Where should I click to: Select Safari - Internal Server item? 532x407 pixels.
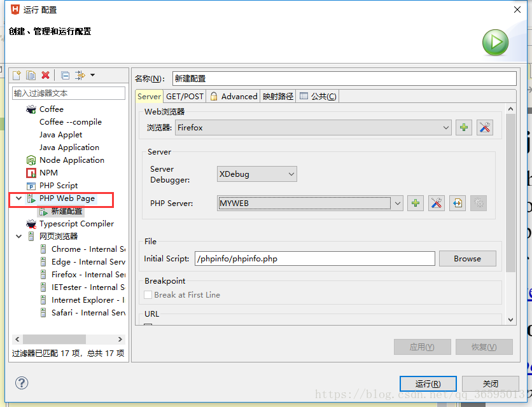[88, 313]
